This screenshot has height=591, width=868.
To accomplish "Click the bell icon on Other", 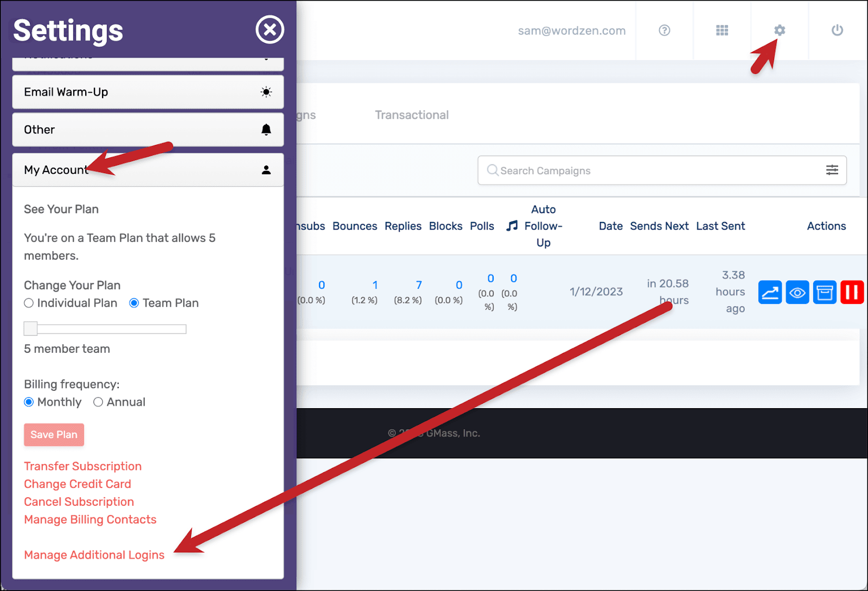I will (x=266, y=130).
